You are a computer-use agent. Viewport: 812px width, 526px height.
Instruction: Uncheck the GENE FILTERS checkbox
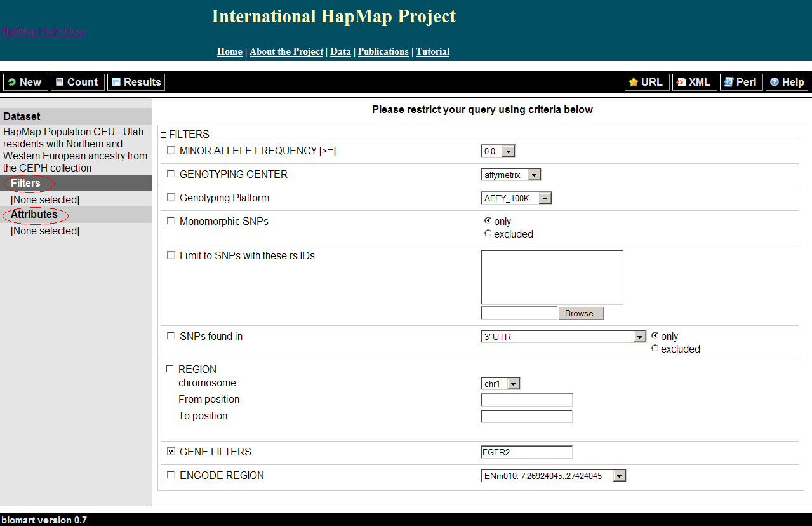click(x=170, y=452)
